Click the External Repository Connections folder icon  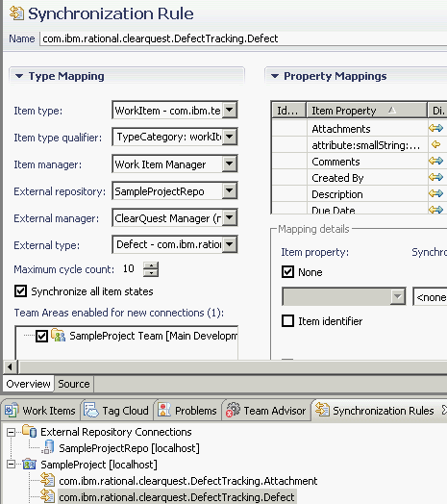(30, 431)
